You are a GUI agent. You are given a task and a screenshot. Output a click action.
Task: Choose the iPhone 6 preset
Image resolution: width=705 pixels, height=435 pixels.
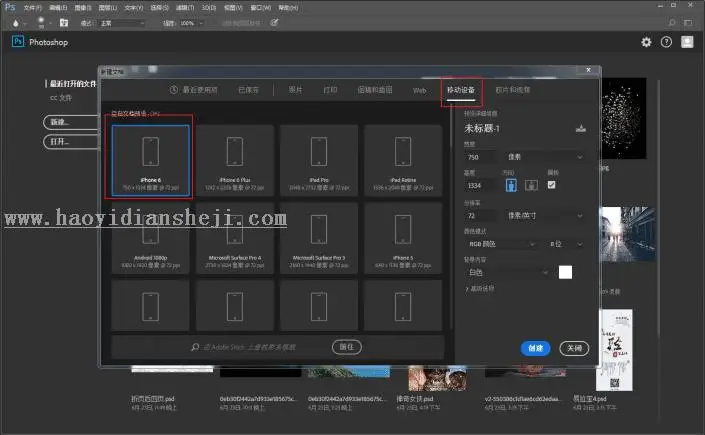tap(151, 161)
